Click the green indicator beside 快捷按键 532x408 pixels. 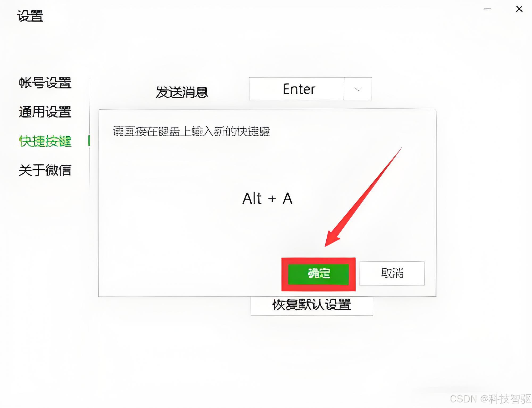click(x=89, y=141)
